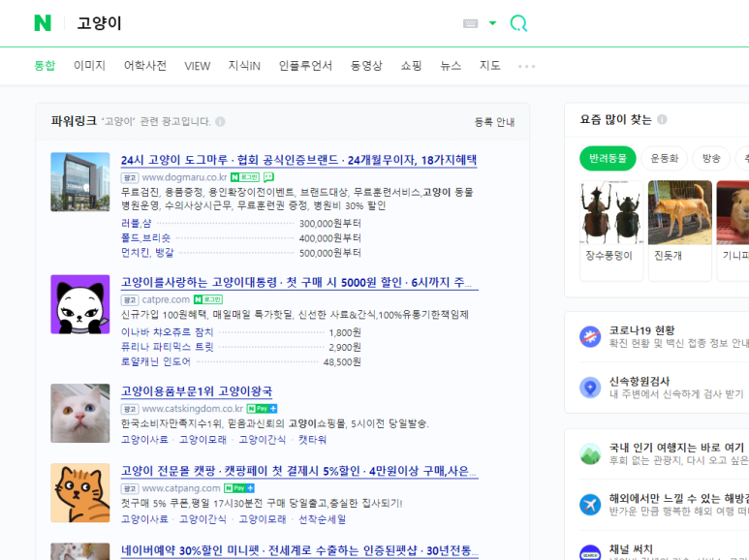Select the 반려동물 category chip
749x560 pixels.
point(608,158)
